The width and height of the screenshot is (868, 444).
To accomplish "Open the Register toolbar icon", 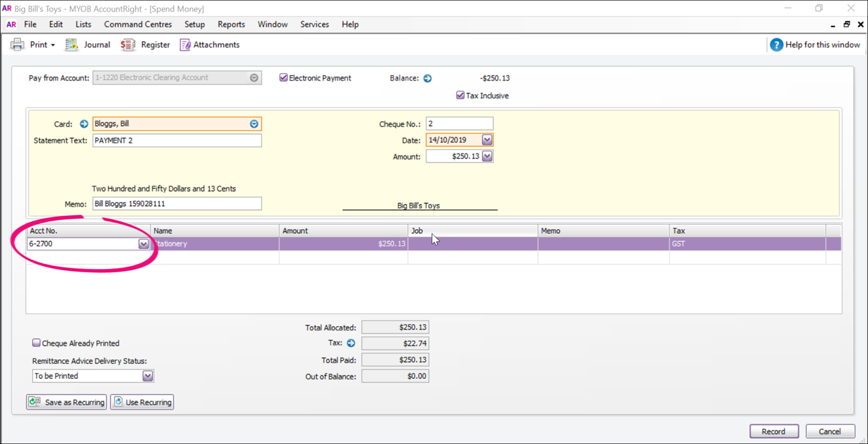I will pyautogui.click(x=128, y=45).
